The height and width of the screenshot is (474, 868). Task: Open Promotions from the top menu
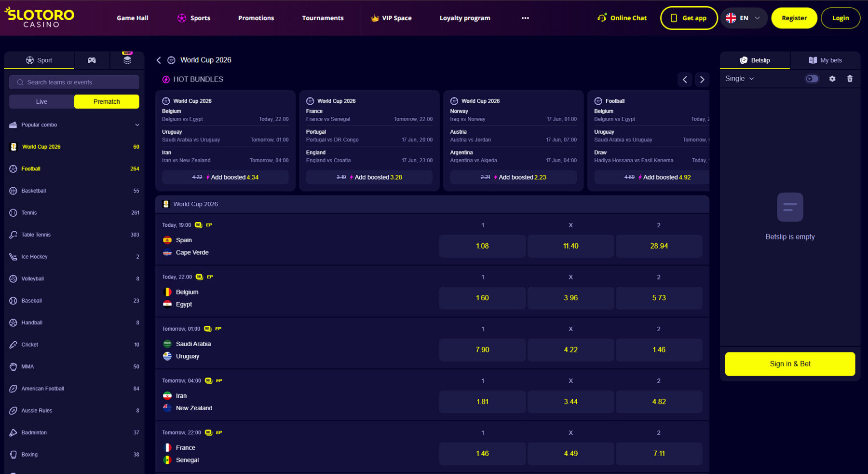256,18
